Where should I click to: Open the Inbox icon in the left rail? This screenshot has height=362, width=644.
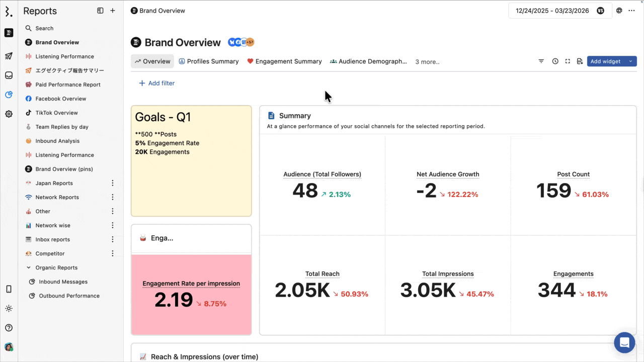click(x=8, y=75)
